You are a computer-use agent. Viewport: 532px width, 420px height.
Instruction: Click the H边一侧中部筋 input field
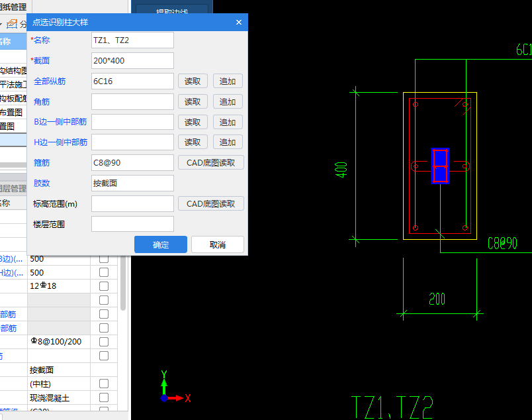[x=132, y=142]
